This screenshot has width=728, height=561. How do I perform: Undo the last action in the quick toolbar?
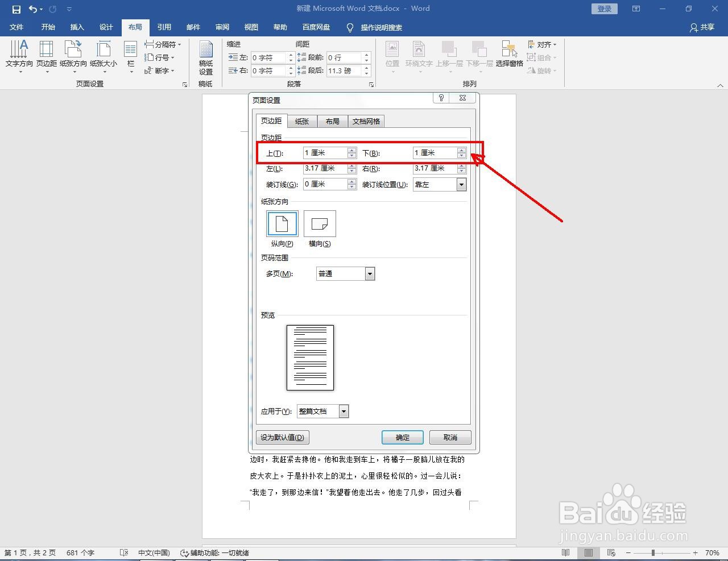[x=33, y=9]
